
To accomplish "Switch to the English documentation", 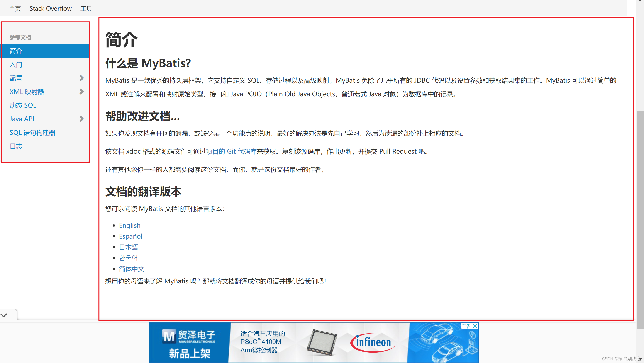I will click(x=129, y=225).
